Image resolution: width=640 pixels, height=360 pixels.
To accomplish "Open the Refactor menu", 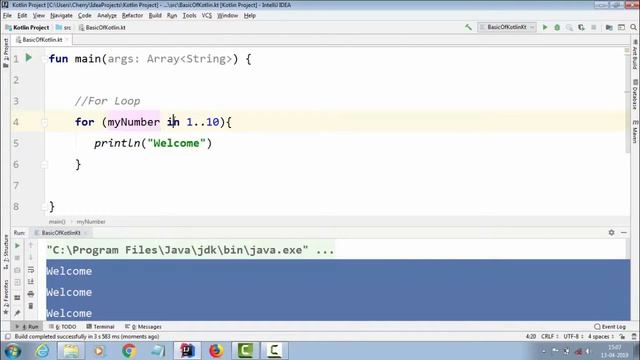I will [132, 16].
